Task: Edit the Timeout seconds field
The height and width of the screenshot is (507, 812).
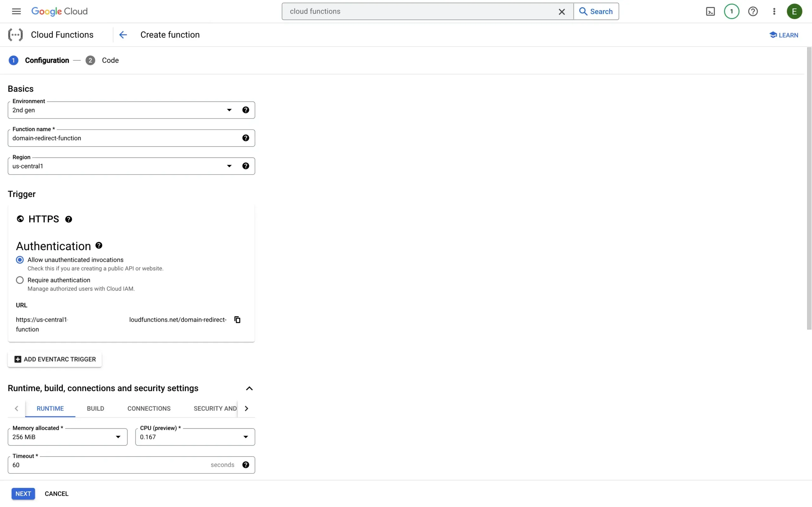Action: tap(101, 465)
